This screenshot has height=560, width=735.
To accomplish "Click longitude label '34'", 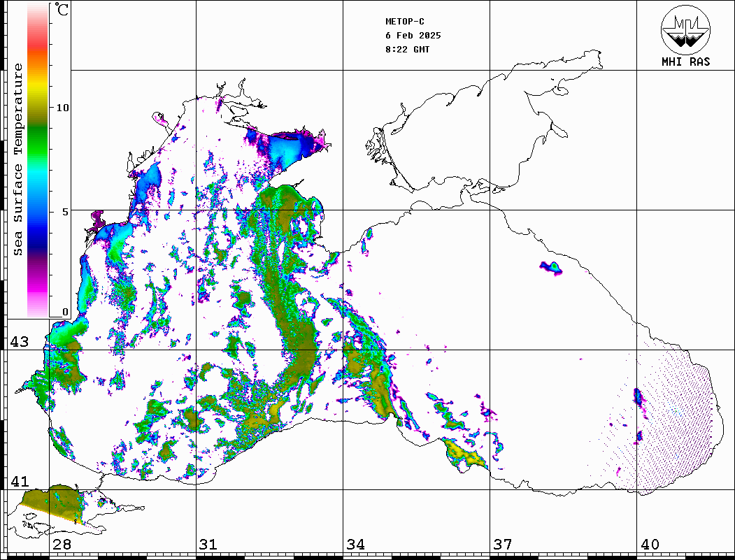I will point(355,544).
